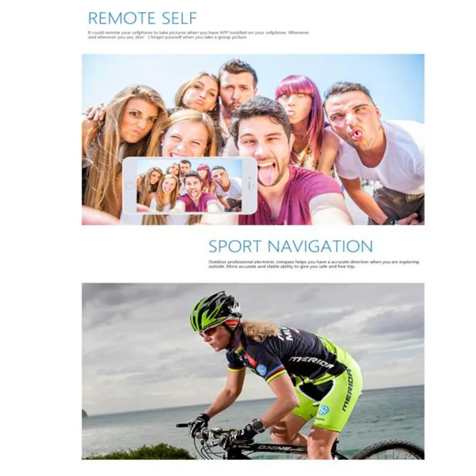Click the REMOTE SELF heading
Screen dimensions: 476x476
click(x=142, y=18)
